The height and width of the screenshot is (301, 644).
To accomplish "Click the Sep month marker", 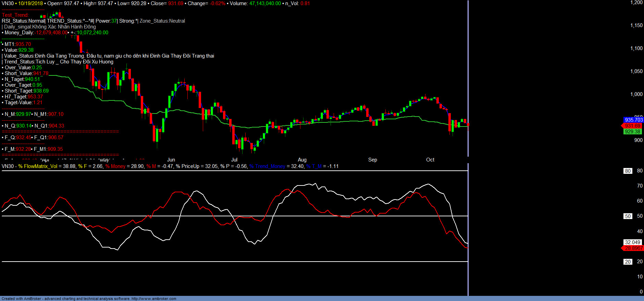I will 372,160.
